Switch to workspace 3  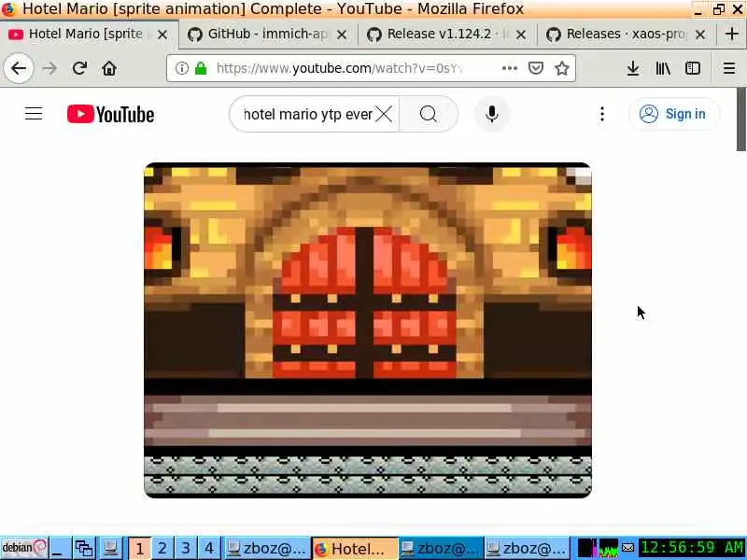(x=186, y=548)
